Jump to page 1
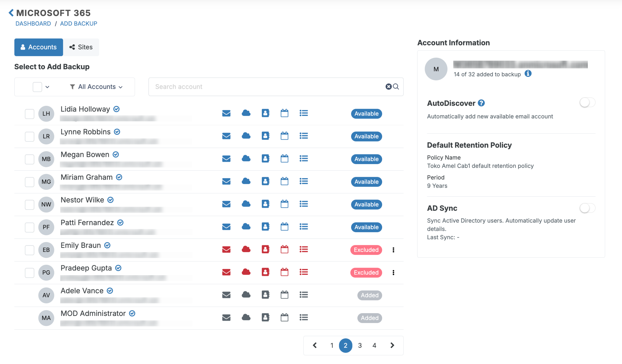 332,345
